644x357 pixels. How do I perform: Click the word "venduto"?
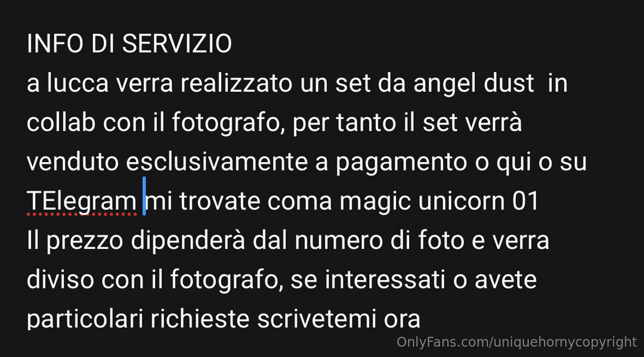pyautogui.click(x=73, y=162)
